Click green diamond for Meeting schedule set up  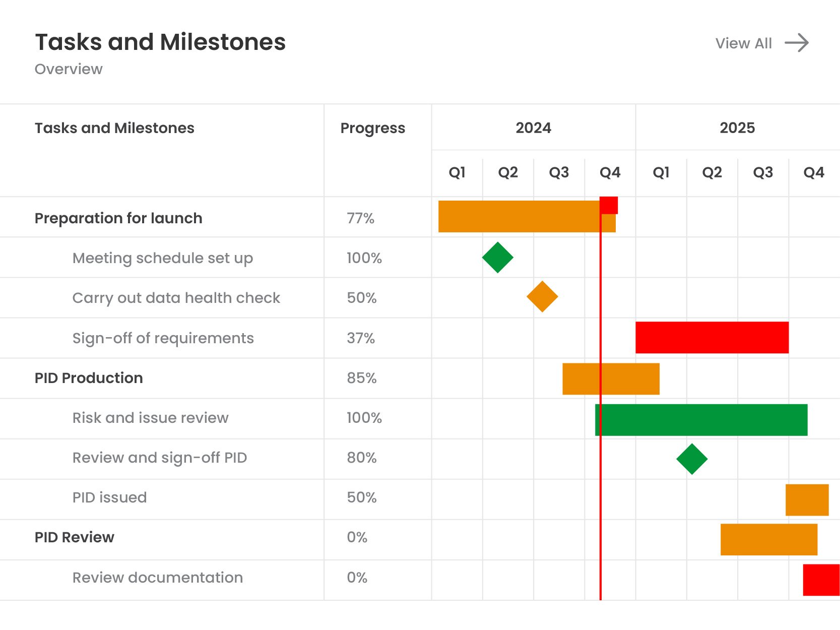497,258
